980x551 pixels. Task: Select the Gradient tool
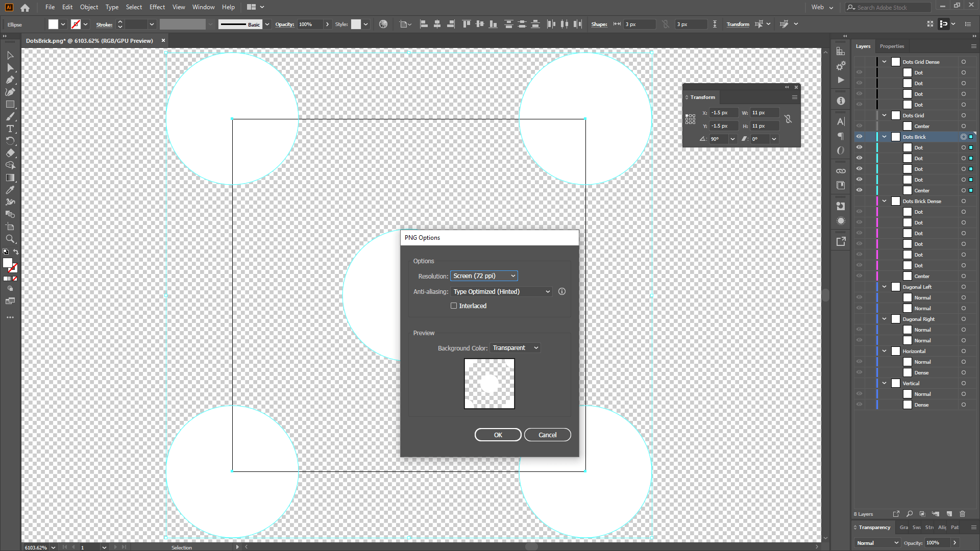[x=10, y=178]
